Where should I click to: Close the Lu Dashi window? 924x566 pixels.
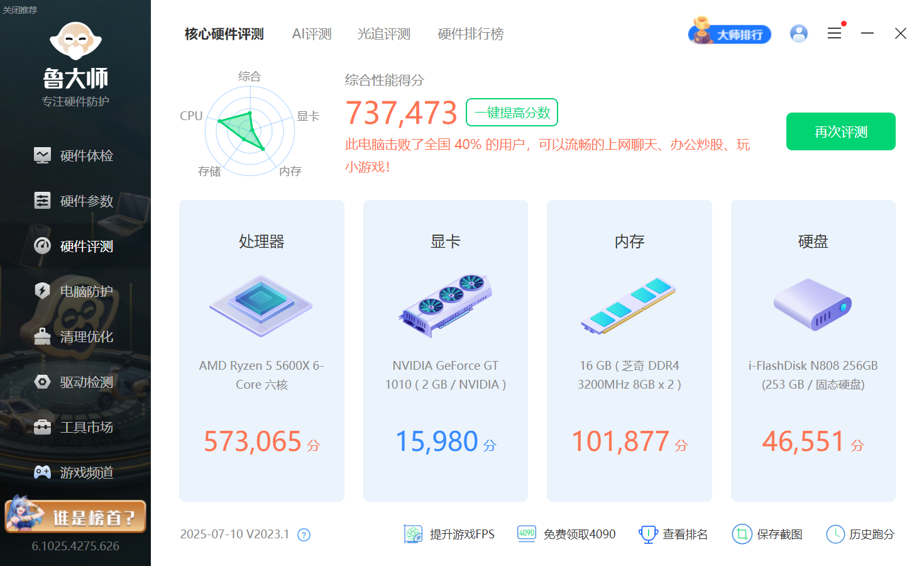coord(901,33)
